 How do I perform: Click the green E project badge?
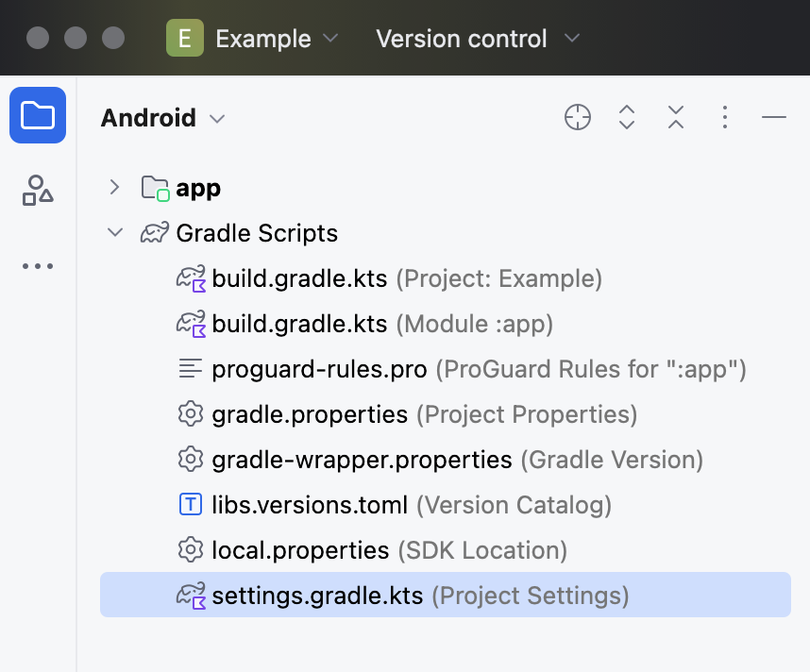pyautogui.click(x=185, y=39)
